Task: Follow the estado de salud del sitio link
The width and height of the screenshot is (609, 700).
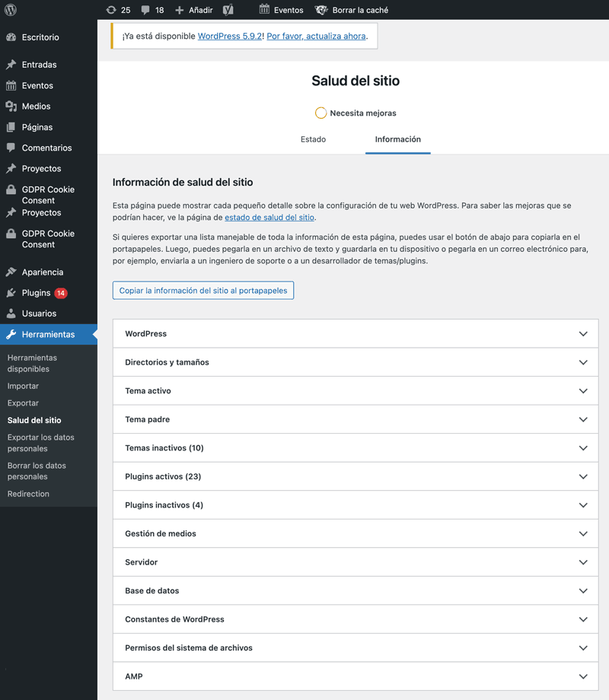Action: click(269, 218)
